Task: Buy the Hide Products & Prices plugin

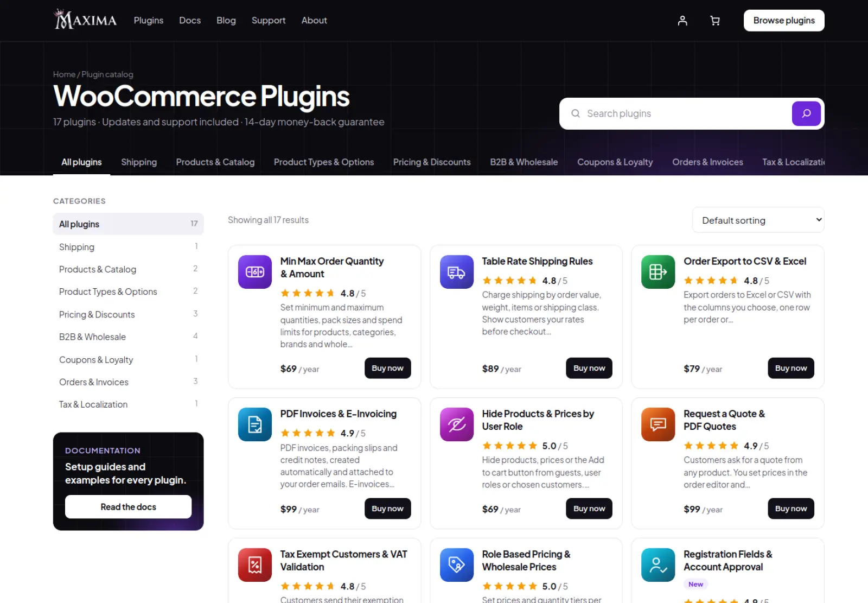Action: 589,509
